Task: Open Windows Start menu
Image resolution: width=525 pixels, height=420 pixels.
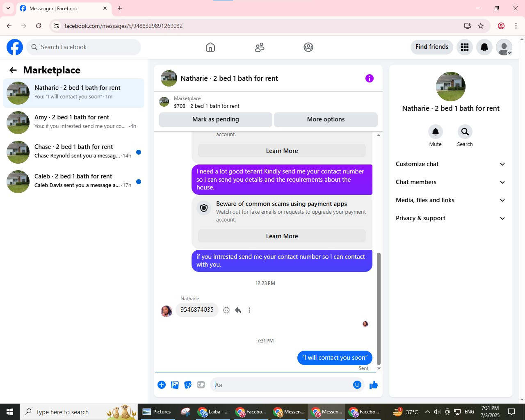Action: pyautogui.click(x=10, y=412)
